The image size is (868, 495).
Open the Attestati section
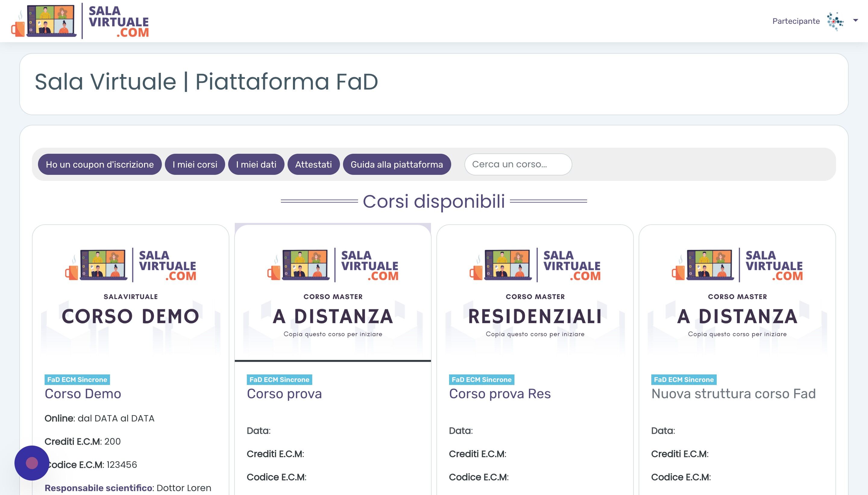pos(313,165)
